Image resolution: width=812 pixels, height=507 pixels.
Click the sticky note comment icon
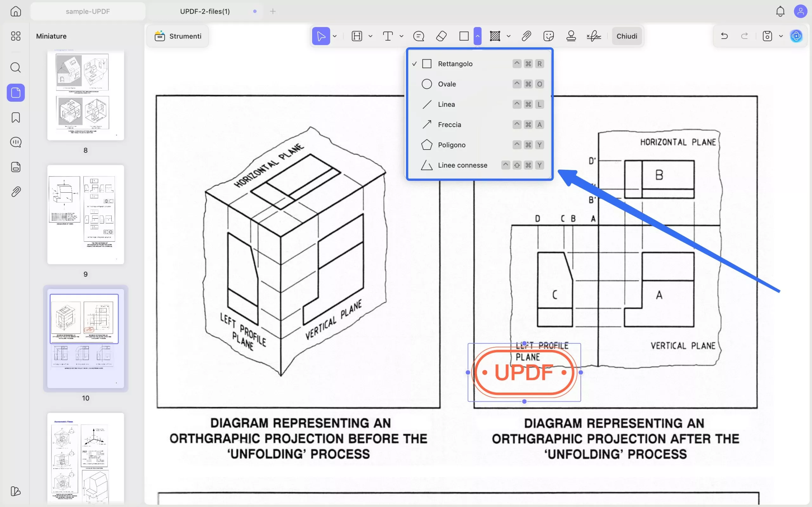418,36
